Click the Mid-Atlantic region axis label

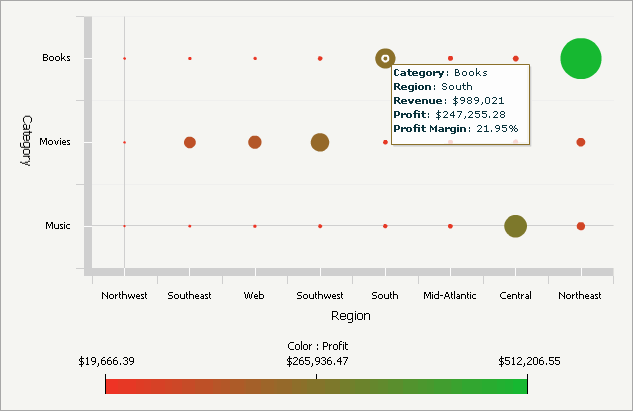point(450,295)
